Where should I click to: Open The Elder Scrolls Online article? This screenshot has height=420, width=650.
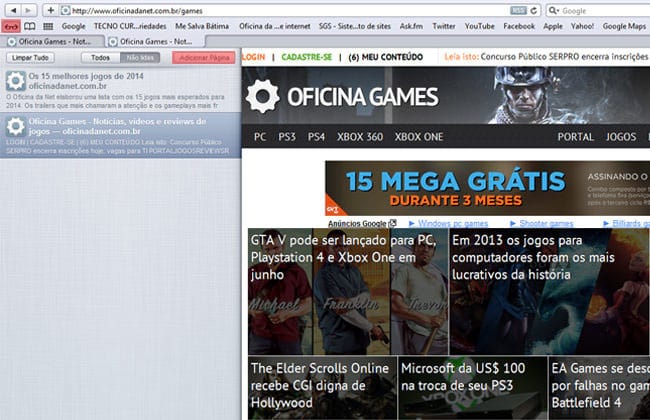pyautogui.click(x=322, y=388)
